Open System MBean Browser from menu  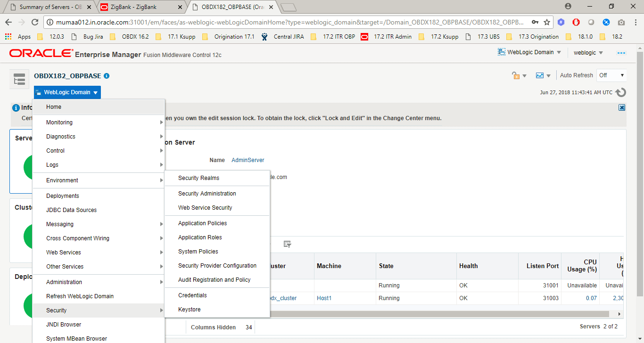coord(99,337)
